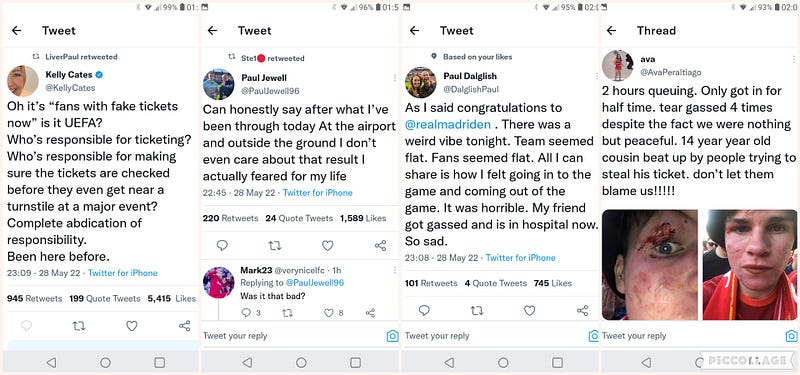Tap Android home button on the first screen
Screen dimensions: 800x375
(x=106, y=362)
